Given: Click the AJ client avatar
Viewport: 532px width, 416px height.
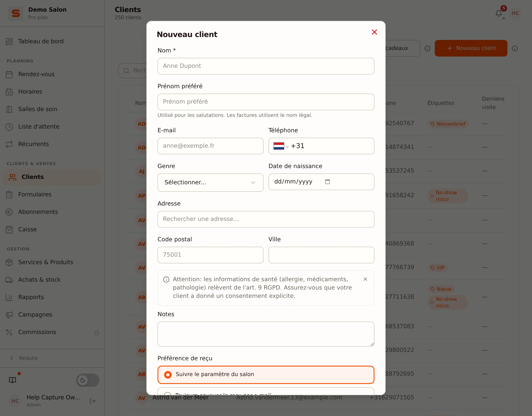Looking at the screenshot, I should (142, 171).
